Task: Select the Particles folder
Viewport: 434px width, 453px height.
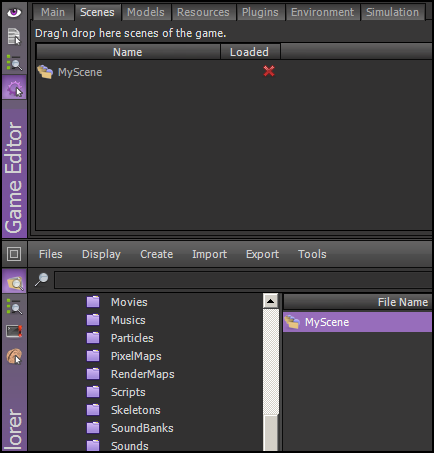Action: tap(132, 338)
